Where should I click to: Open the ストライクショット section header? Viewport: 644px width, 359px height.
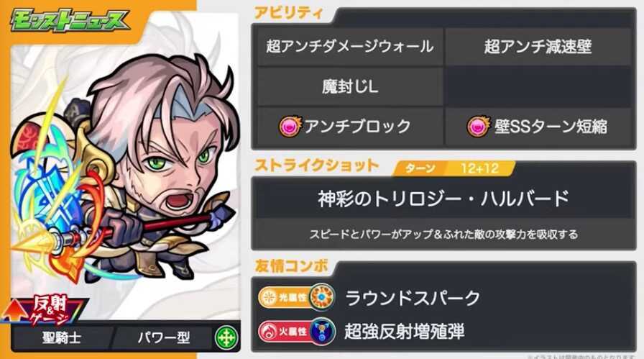tap(317, 166)
